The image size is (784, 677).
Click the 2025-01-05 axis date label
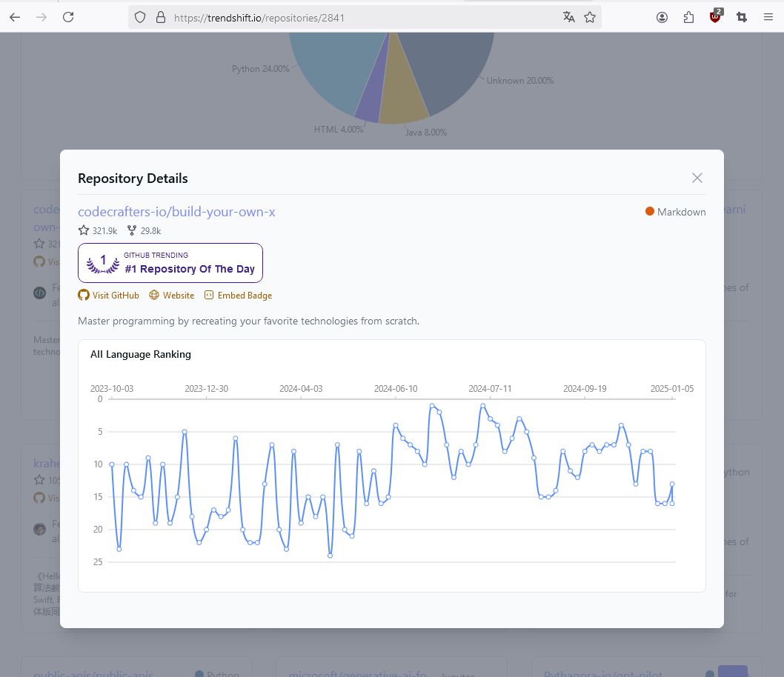(x=672, y=389)
